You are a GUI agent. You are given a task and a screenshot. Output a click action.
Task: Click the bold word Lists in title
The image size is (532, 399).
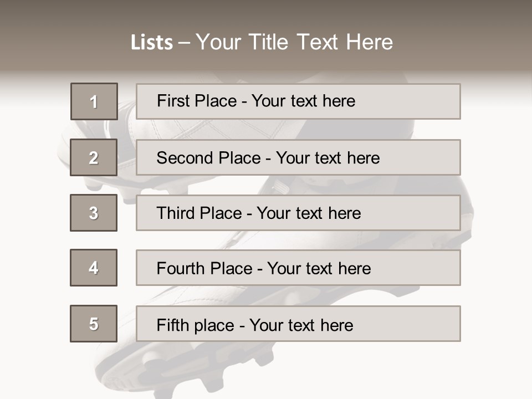(152, 43)
